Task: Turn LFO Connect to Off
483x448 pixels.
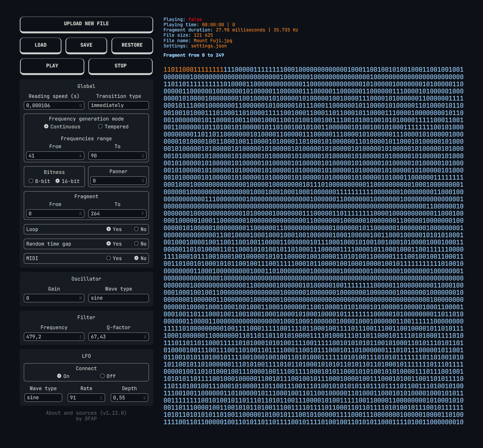Action: 103,376
